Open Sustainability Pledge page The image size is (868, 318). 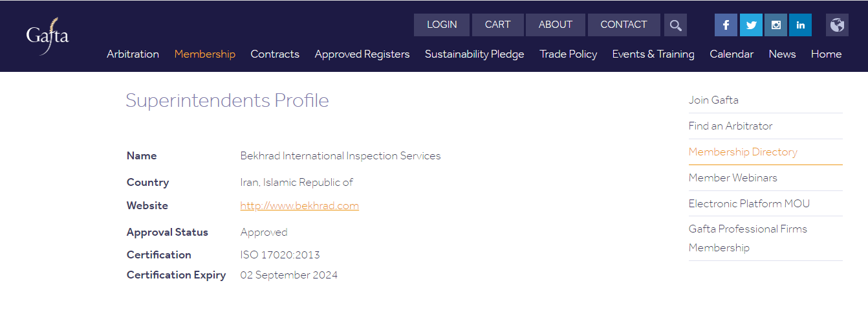(475, 54)
